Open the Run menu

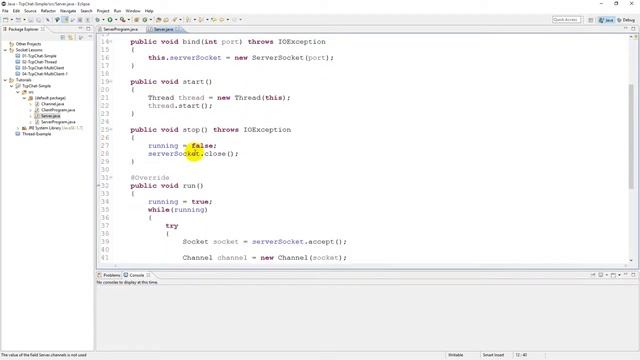pyautogui.click(x=117, y=11)
